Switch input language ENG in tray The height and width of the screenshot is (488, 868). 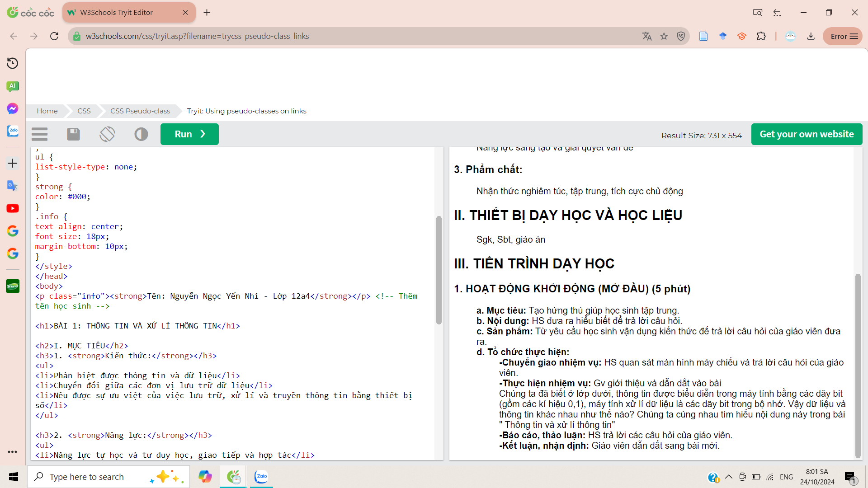(786, 477)
